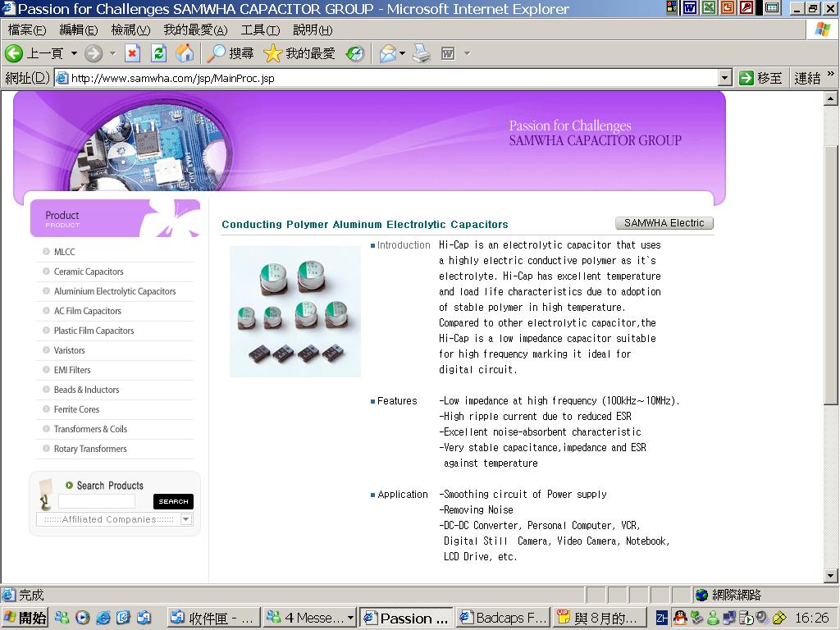840x630 pixels.
Task: Click the Internet zone globe in status bar
Action: coord(702,595)
